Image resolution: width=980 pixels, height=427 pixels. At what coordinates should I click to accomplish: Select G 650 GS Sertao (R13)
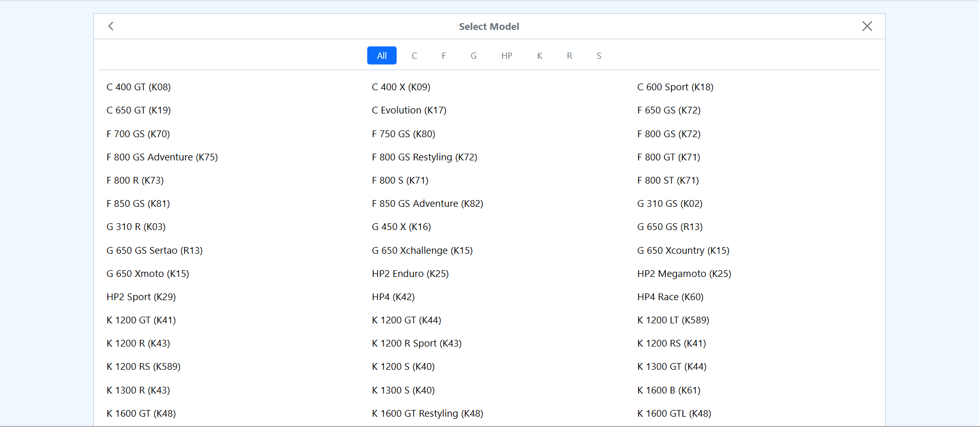pyautogui.click(x=155, y=251)
